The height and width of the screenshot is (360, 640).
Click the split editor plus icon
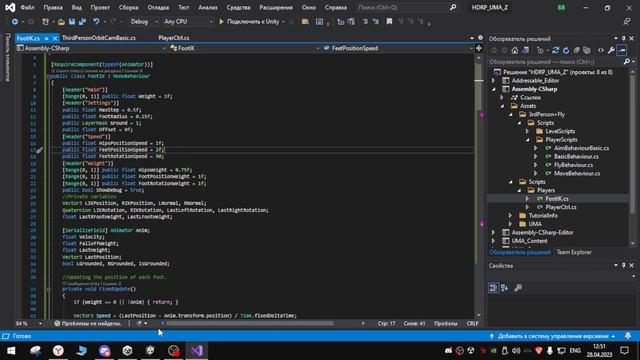coord(479,48)
